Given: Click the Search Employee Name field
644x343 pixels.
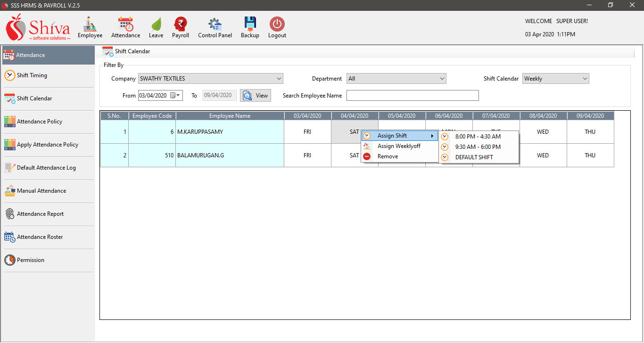Looking at the screenshot, I should pyautogui.click(x=412, y=96).
